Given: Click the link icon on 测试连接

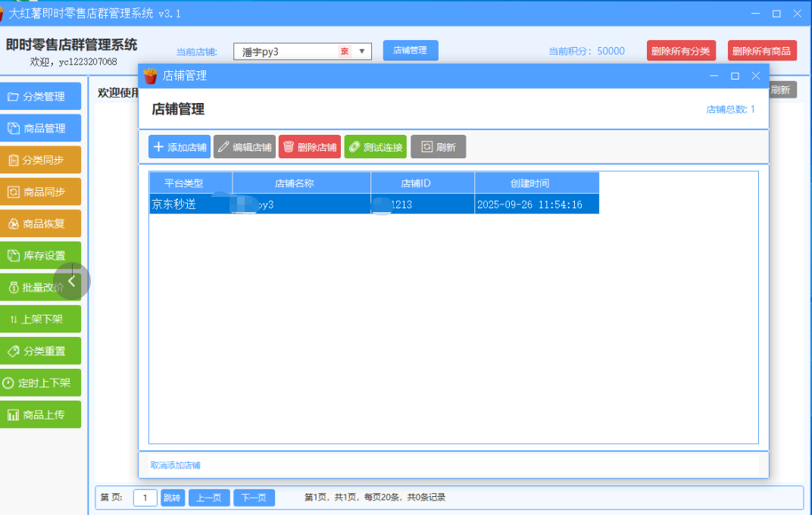Looking at the screenshot, I should (x=354, y=147).
